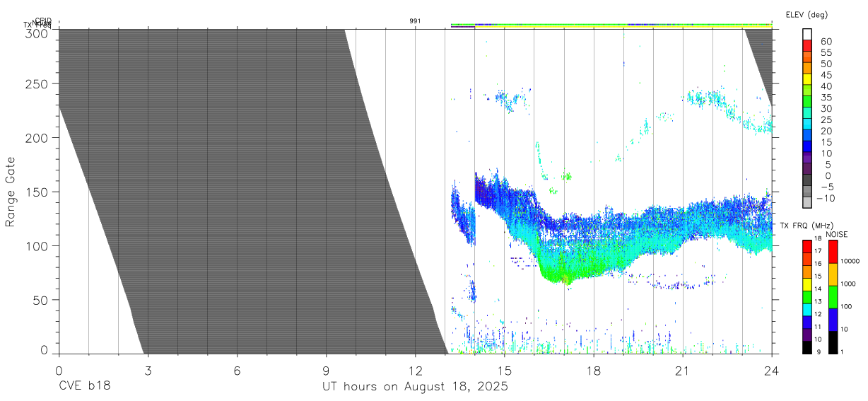Click the '3' UT hour tick label
868x401 pixels.
click(148, 371)
